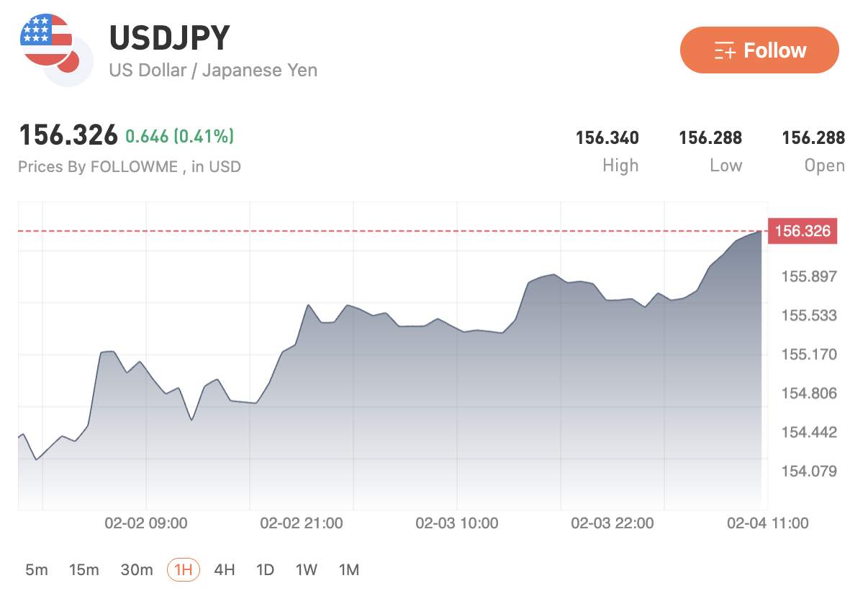Toggle off the active 1H timeframe
This screenshot has height=596, width=868.
[182, 569]
